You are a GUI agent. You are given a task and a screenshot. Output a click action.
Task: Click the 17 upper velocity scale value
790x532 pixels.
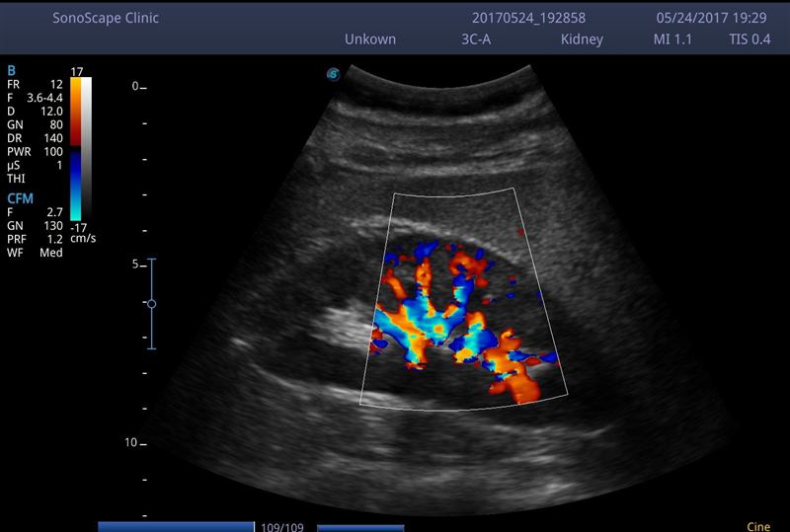77,71
